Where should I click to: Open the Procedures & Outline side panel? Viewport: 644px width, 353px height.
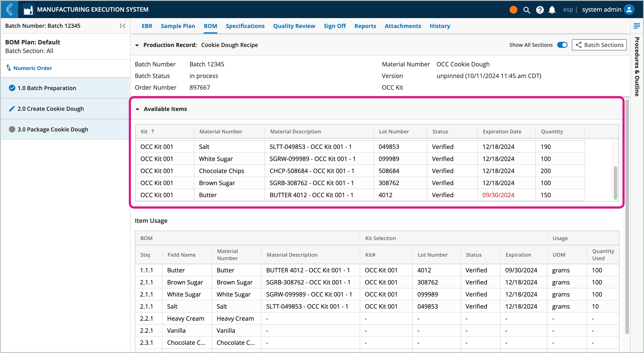tap(636, 67)
